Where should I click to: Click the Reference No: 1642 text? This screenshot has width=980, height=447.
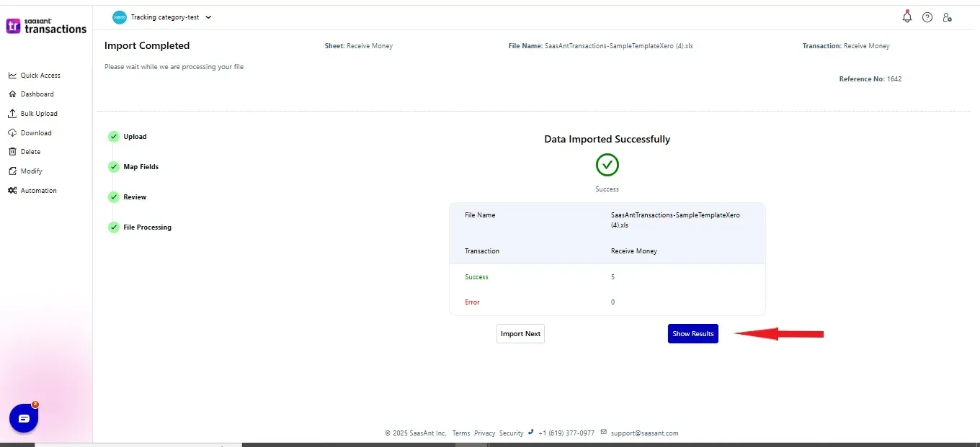click(870, 79)
